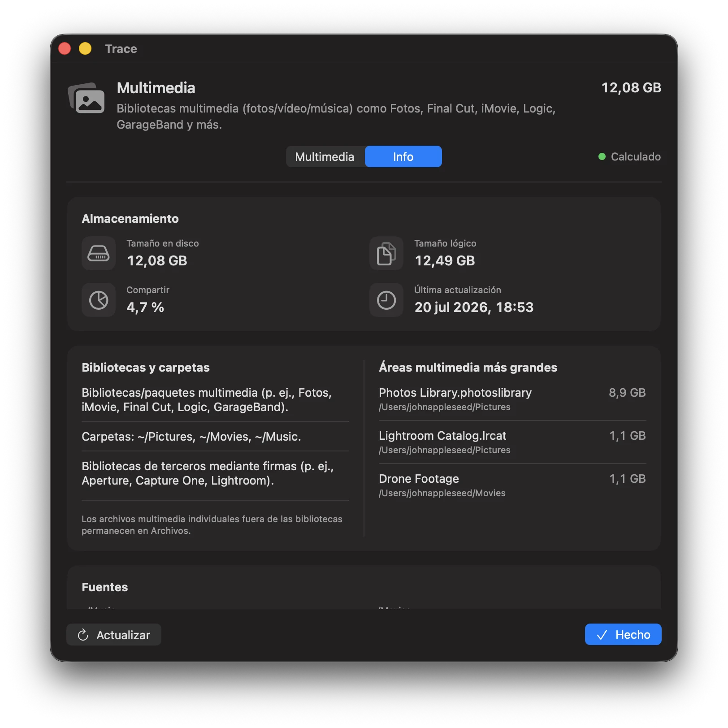Click the 4,7 % share value
The height and width of the screenshot is (728, 728).
[x=145, y=307]
